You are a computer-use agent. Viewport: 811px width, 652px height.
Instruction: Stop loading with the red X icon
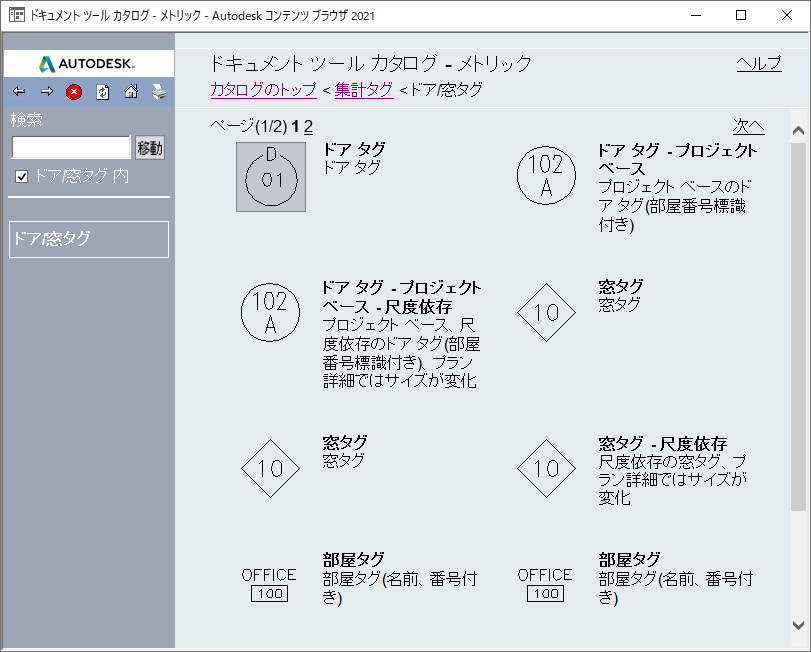[74, 92]
